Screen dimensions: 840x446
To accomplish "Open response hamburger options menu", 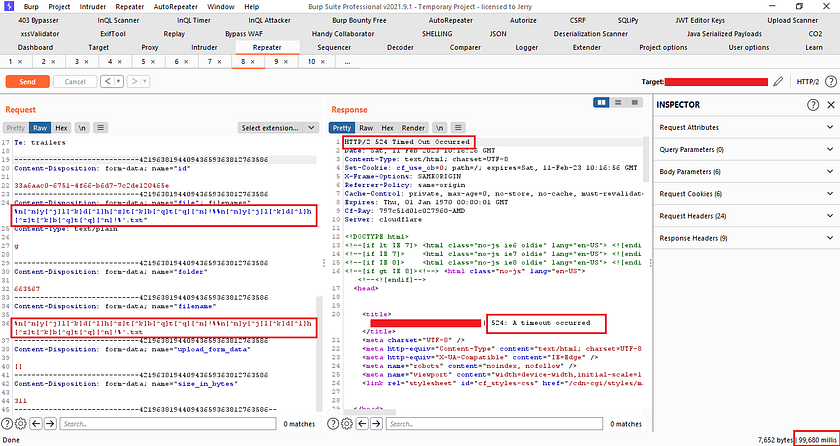I will point(458,128).
